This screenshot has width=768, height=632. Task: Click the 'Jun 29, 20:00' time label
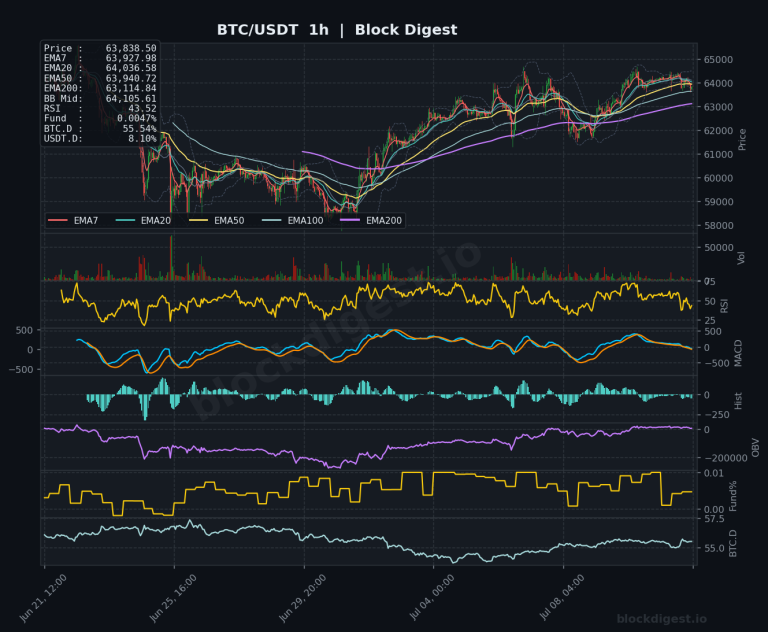click(x=302, y=598)
